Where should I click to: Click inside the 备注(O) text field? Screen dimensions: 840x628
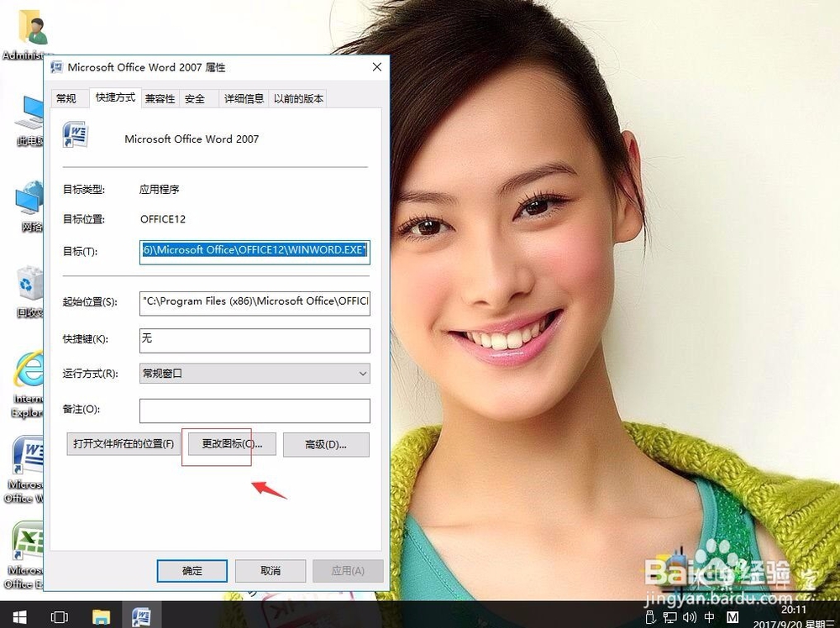pyautogui.click(x=255, y=411)
